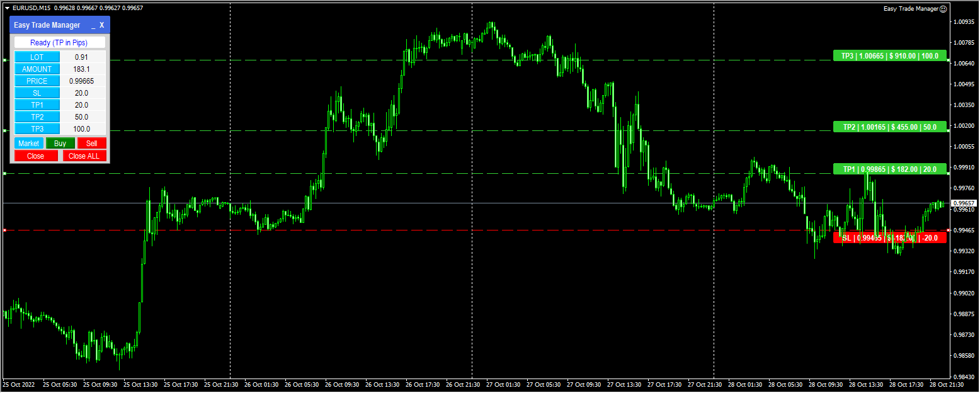Click the red SL | 0.99465 chart label

[890, 238]
